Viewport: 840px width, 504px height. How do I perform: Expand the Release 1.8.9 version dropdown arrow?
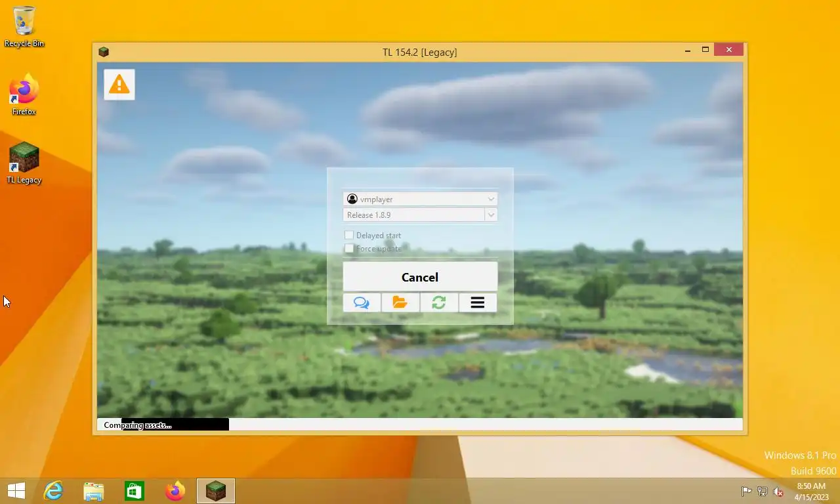click(x=491, y=215)
